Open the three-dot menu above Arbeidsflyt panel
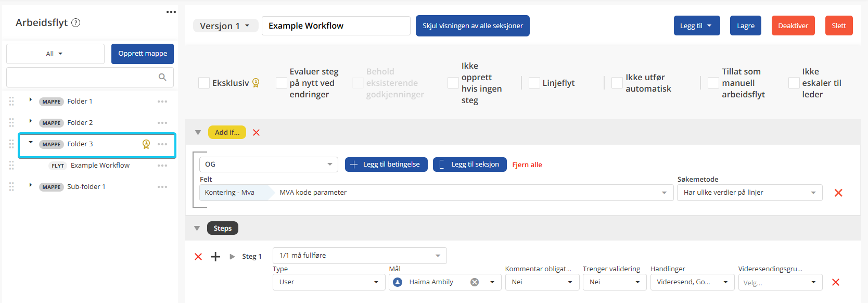Image resolution: width=868 pixels, height=303 pixels. point(171,12)
